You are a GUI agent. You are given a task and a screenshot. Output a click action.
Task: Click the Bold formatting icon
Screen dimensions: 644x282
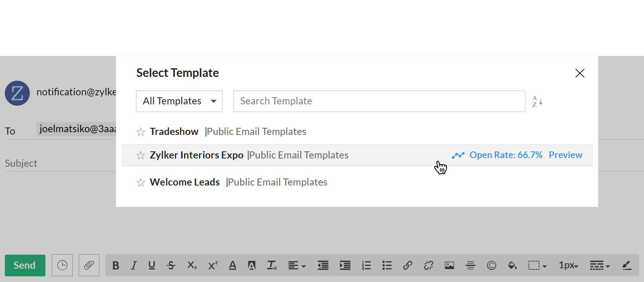(x=116, y=266)
